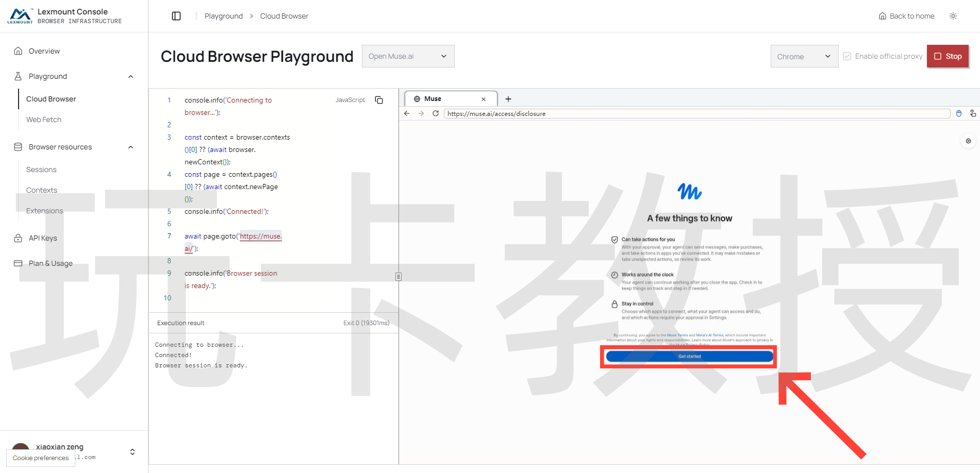Image resolution: width=980 pixels, height=473 pixels.
Task: Open the Muse Terms link
Action: (677, 335)
